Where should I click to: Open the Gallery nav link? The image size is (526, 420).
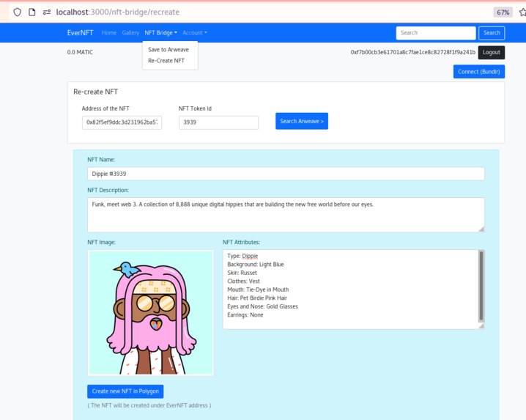coord(130,32)
